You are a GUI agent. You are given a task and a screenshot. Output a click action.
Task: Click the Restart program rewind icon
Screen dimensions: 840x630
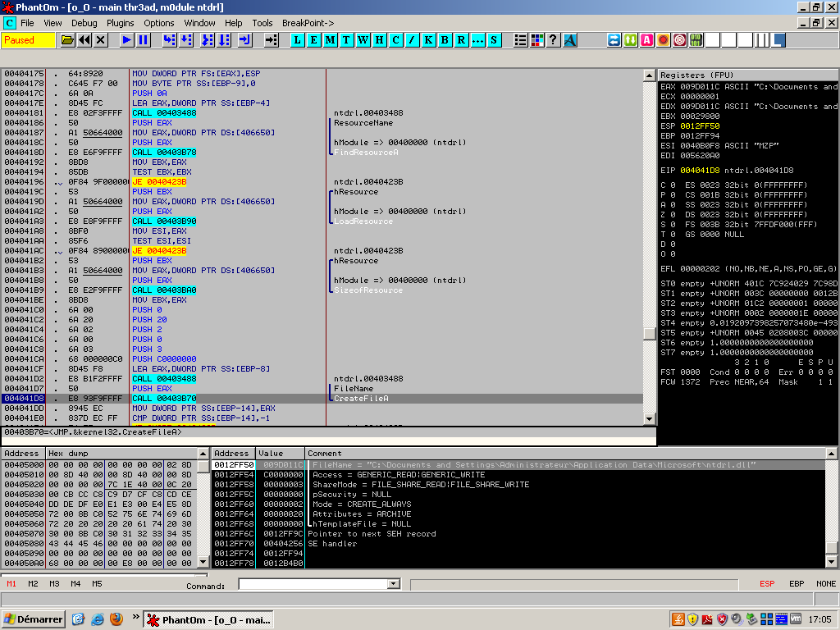pyautogui.click(x=84, y=40)
